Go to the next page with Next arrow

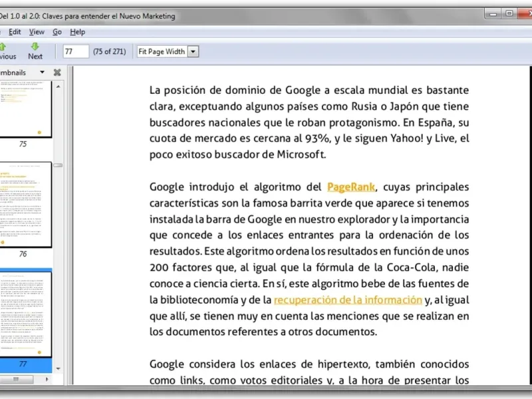point(35,51)
